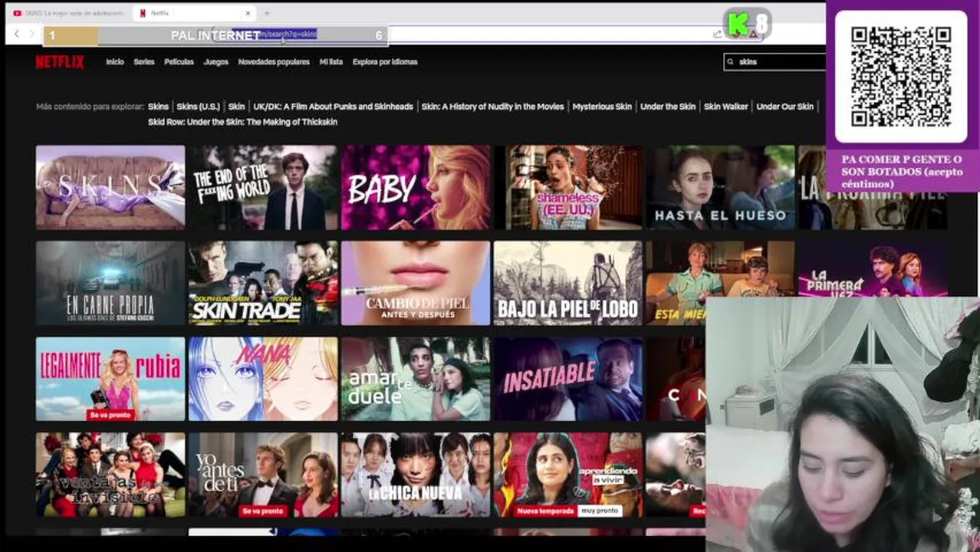
Task: Click the Netflix logo
Action: [x=60, y=62]
